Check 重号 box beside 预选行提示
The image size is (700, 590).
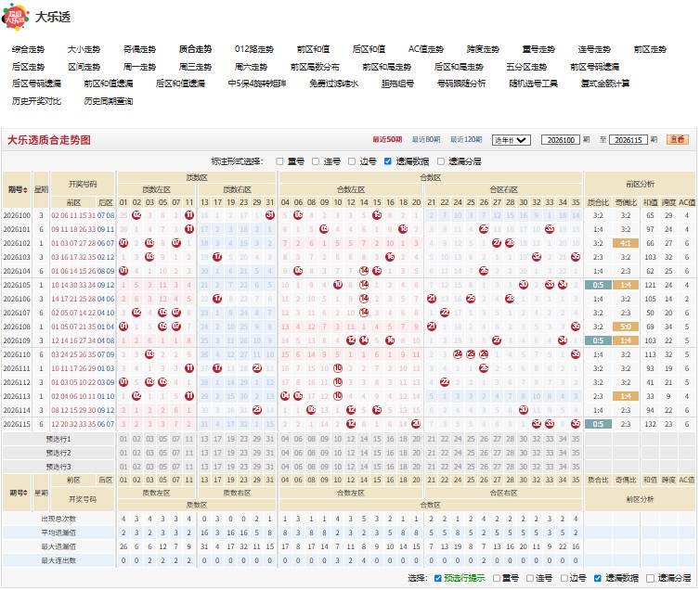pos(497,579)
